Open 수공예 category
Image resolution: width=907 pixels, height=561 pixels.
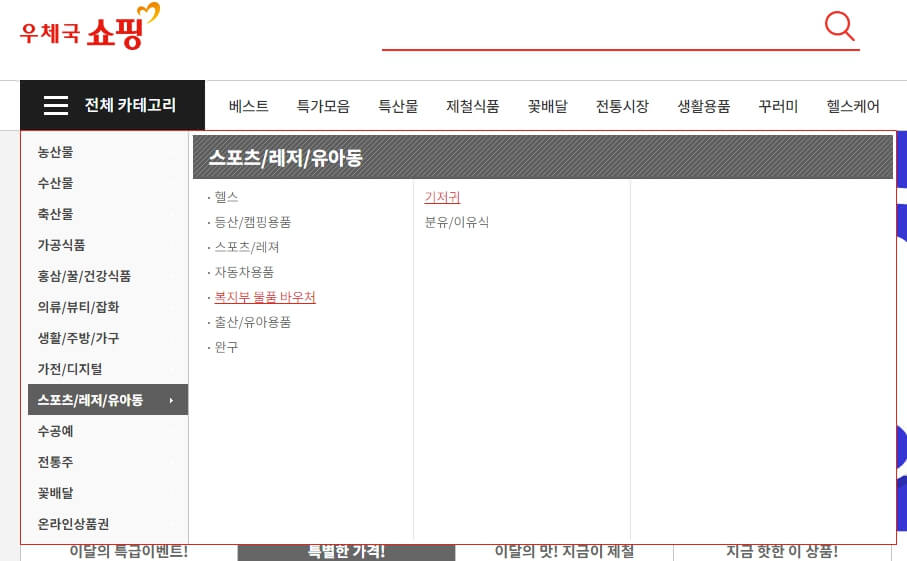[56, 431]
